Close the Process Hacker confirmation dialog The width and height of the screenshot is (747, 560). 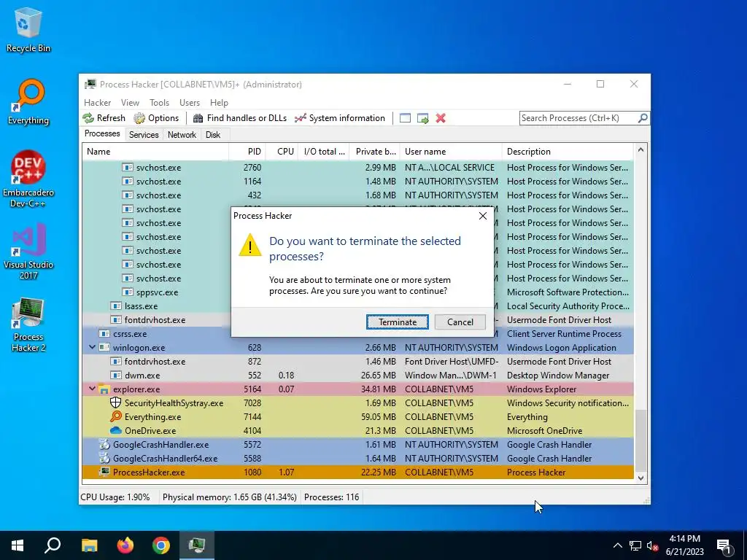click(483, 216)
